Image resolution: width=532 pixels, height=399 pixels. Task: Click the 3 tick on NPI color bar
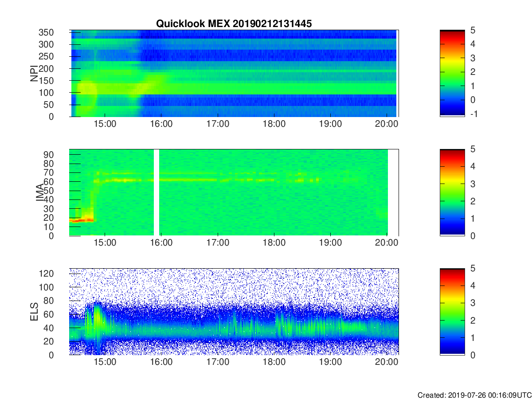(x=473, y=58)
